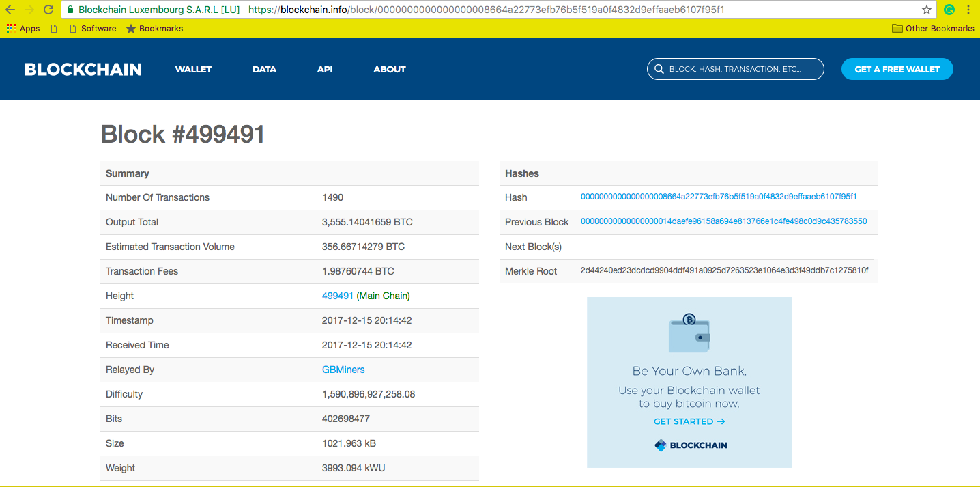Click the 'Be Your Own Bank.' ad headline
980x487 pixels.
pos(689,372)
